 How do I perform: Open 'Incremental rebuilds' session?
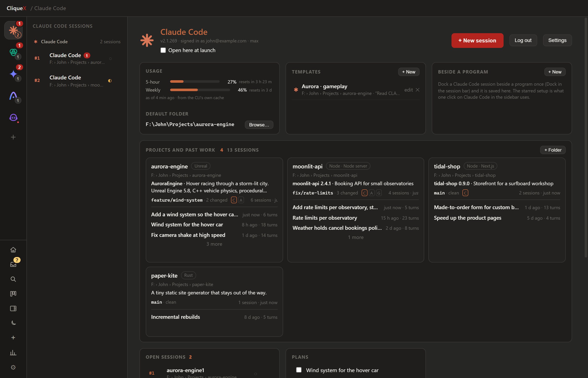(214, 317)
